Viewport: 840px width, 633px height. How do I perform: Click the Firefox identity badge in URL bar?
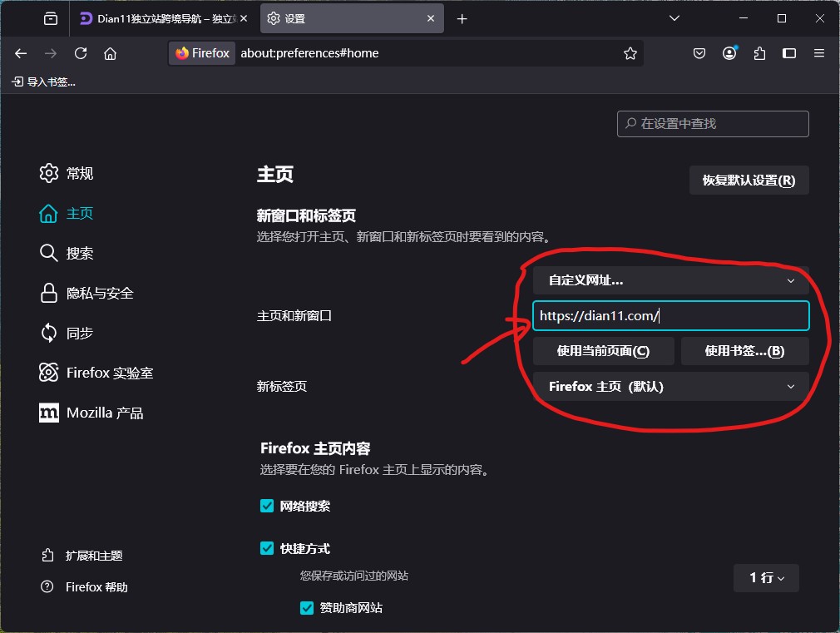[202, 53]
